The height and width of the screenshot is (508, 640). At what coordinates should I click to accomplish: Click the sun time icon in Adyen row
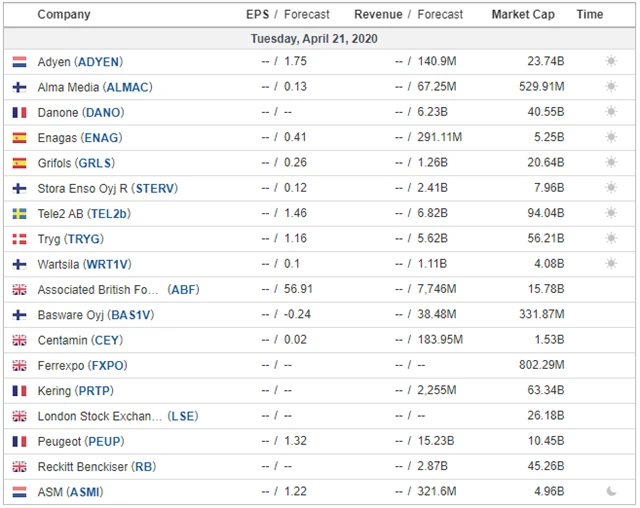(x=611, y=62)
